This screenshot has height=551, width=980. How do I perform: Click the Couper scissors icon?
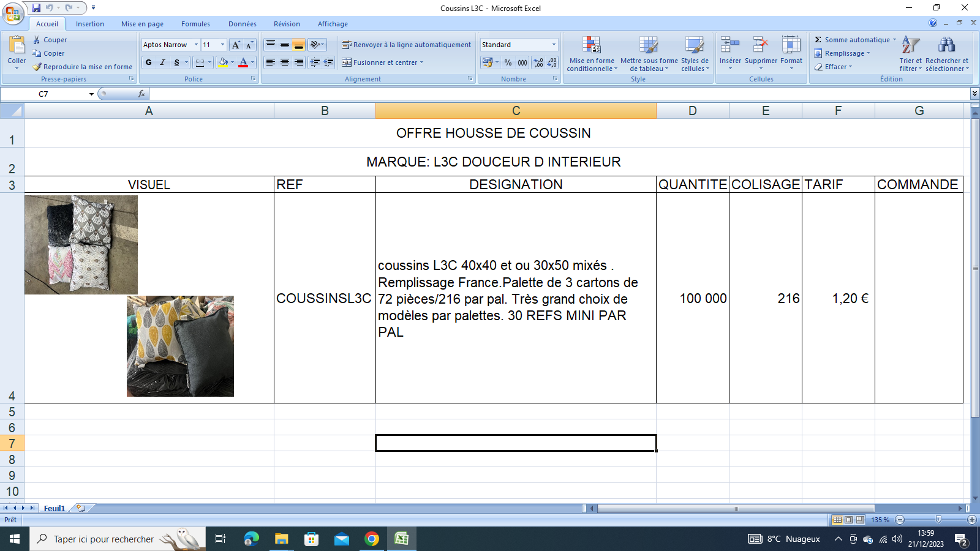37,40
